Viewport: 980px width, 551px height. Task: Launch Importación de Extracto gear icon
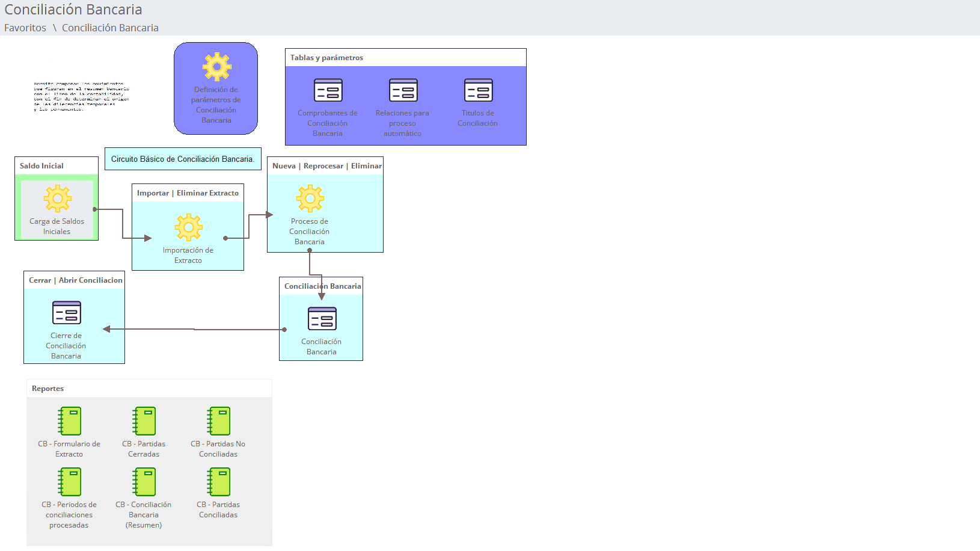(x=188, y=227)
